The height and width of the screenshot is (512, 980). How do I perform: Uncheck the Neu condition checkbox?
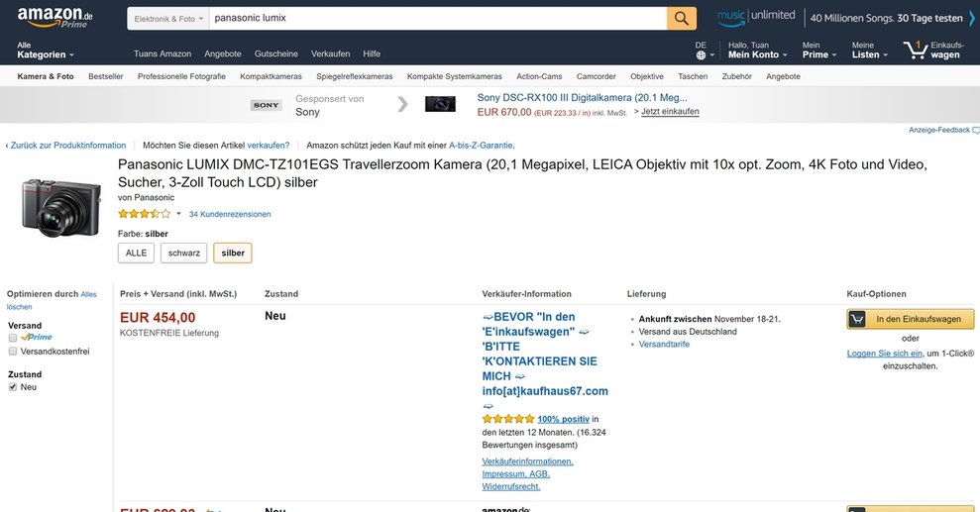pos(13,387)
